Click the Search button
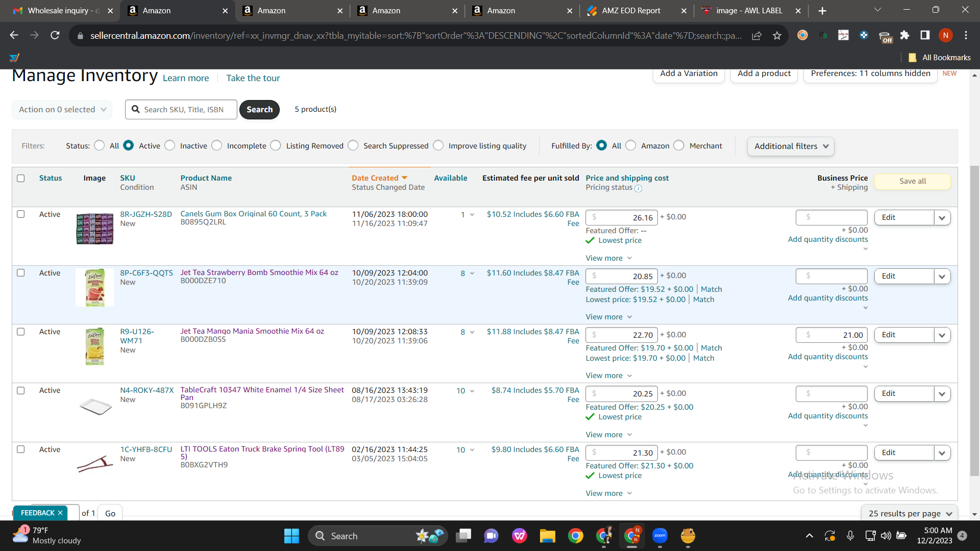Viewport: 980px width, 551px height. (x=259, y=109)
